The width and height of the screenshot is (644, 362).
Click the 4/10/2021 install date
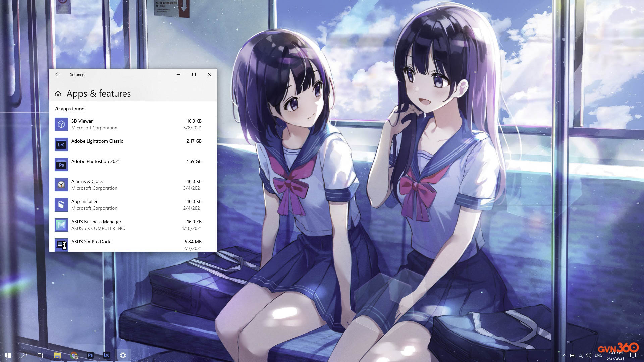click(x=192, y=228)
